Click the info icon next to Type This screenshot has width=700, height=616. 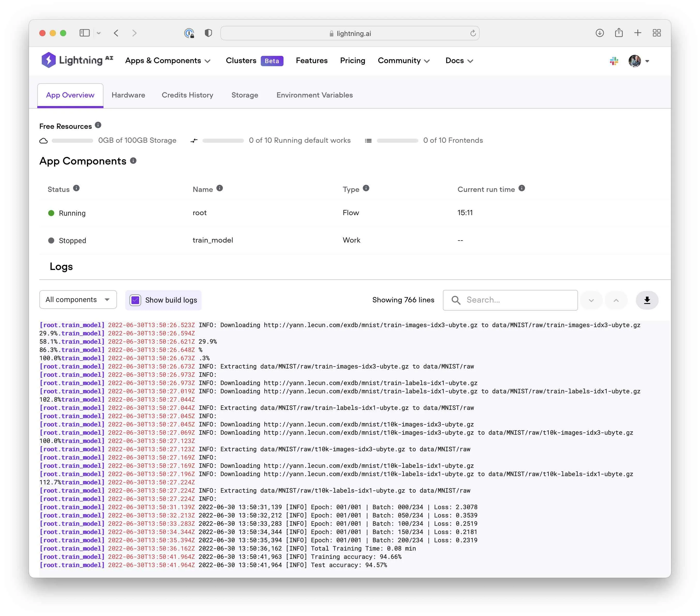(x=366, y=188)
